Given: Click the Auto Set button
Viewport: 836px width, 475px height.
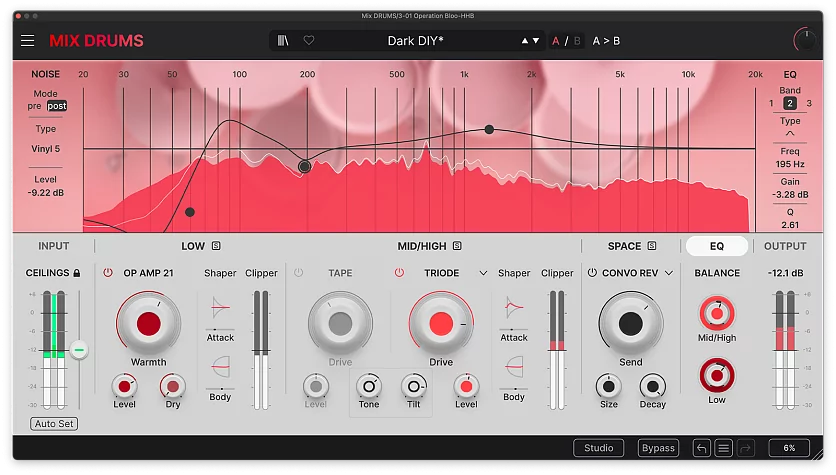Looking at the screenshot, I should point(54,424).
